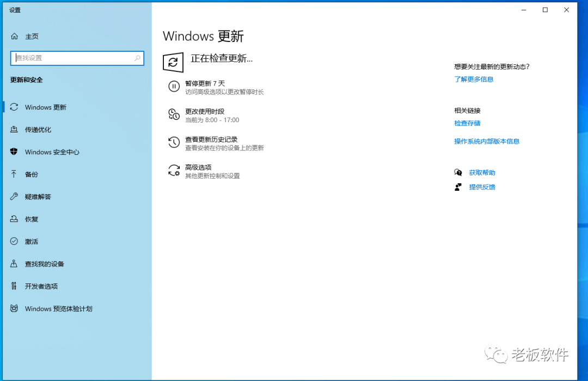Image resolution: width=588 pixels, height=381 pixels.
Task: Click the 提供反馈 link
Action: [x=482, y=187]
